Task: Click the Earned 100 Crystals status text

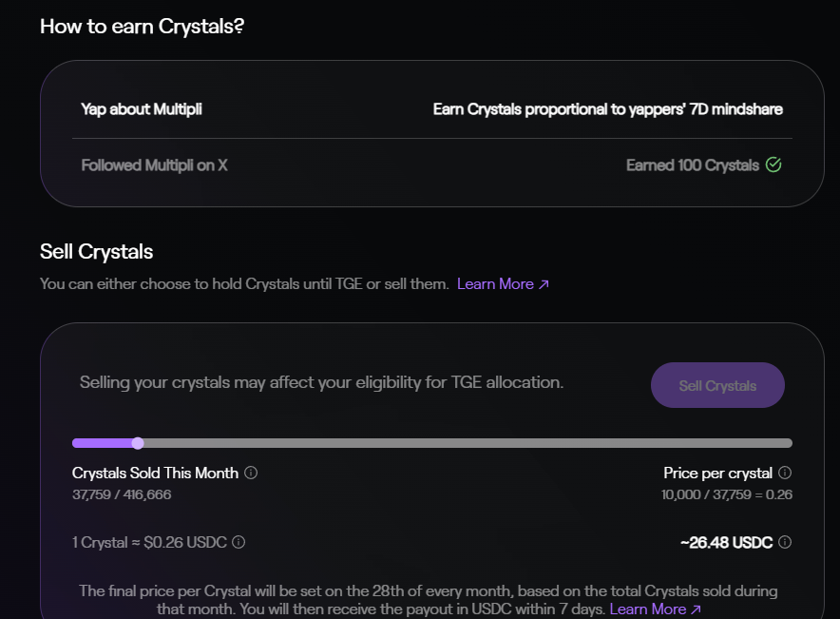Action: (x=692, y=165)
